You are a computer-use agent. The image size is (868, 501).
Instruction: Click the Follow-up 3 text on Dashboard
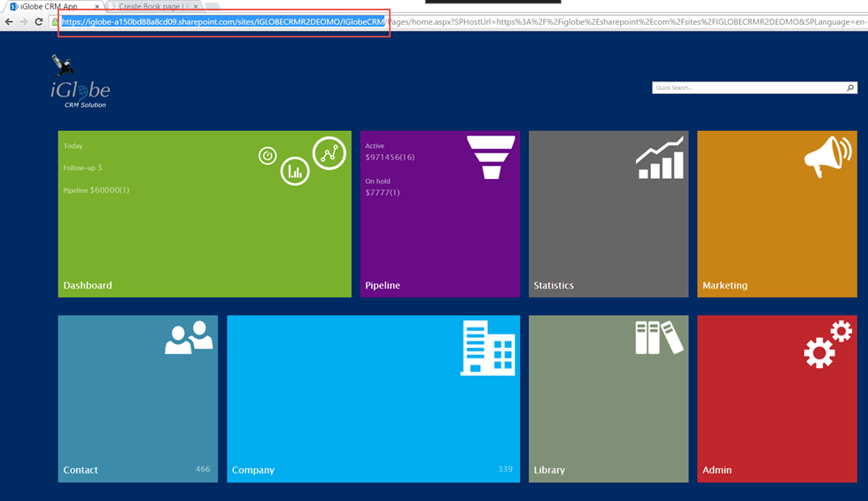click(x=82, y=167)
